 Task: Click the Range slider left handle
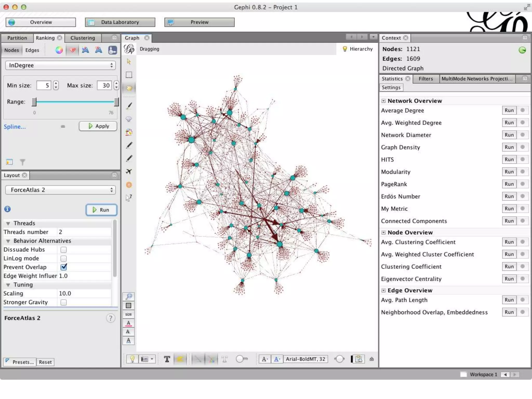click(x=34, y=102)
